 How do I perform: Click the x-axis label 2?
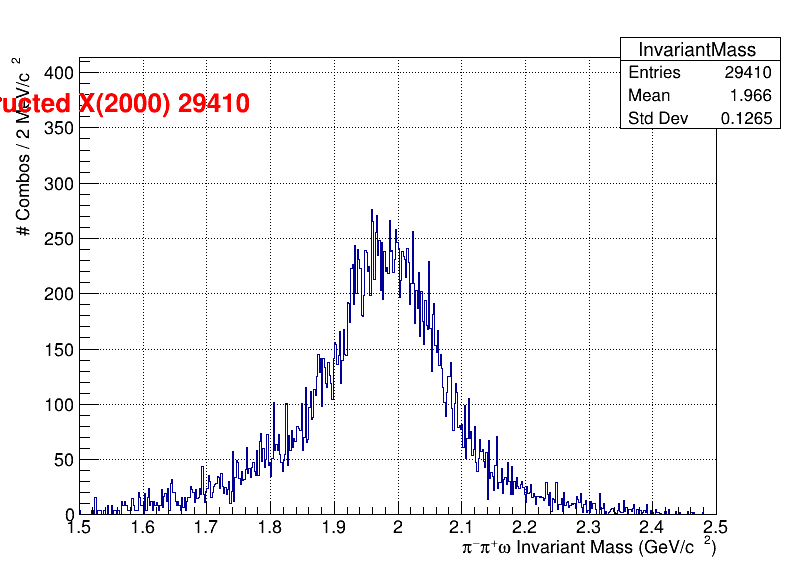[x=398, y=527]
